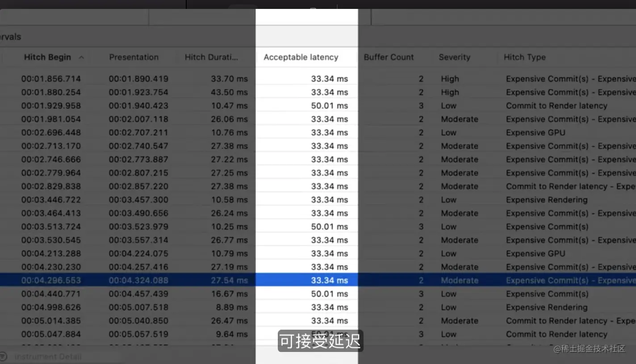636x364 pixels.
Task: Click Commit to Render latency in 00:01.929.958 row
Action: pos(556,106)
